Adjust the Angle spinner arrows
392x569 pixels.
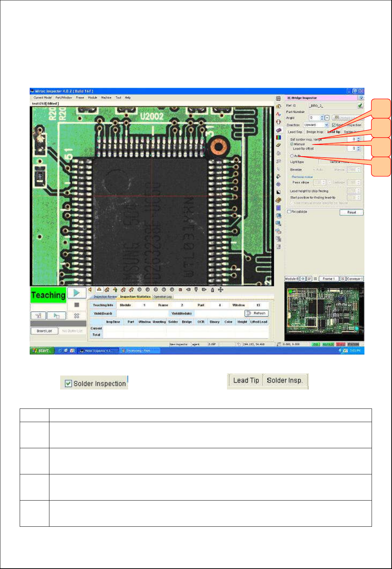tap(322, 118)
